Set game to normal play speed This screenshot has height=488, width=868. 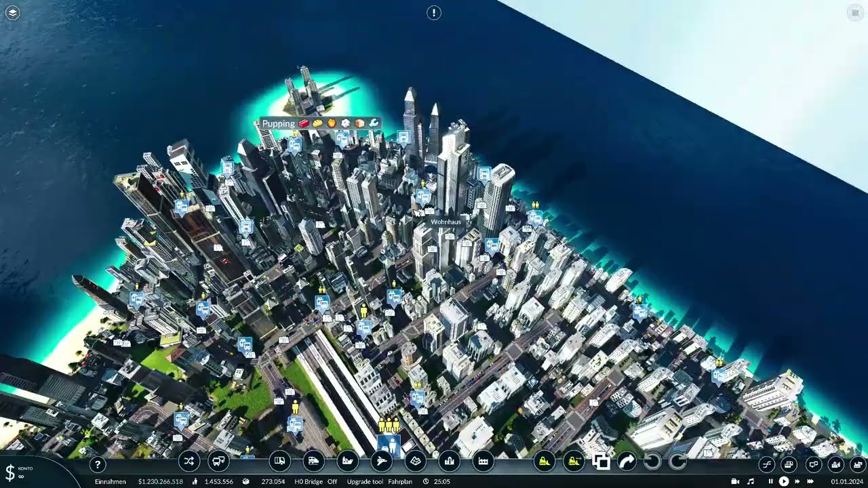[x=784, y=481]
